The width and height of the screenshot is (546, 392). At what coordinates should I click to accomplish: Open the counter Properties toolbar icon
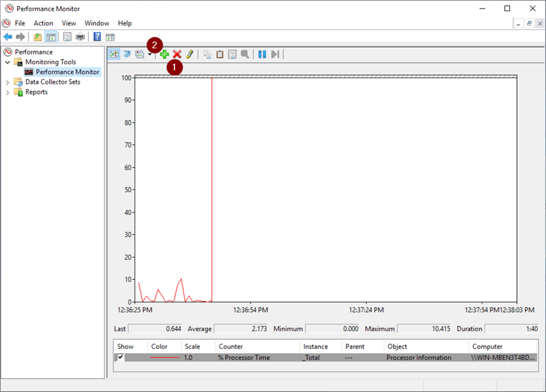click(232, 55)
